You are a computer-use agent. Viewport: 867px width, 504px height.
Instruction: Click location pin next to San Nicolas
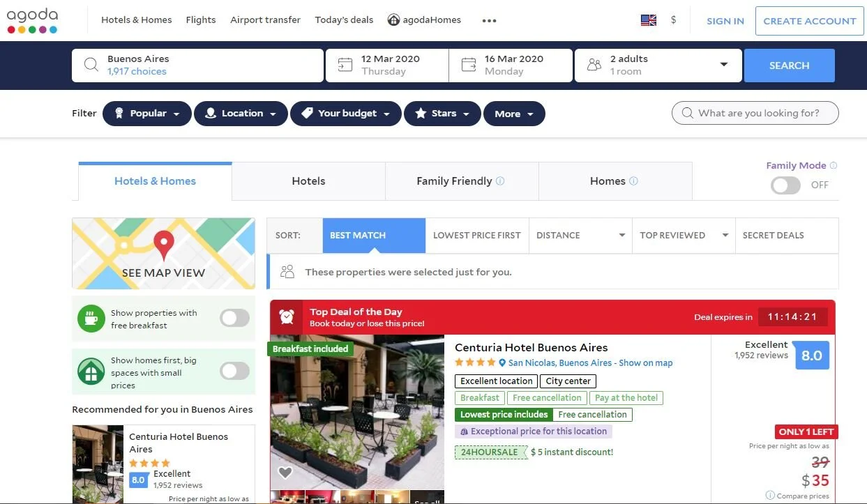point(502,363)
